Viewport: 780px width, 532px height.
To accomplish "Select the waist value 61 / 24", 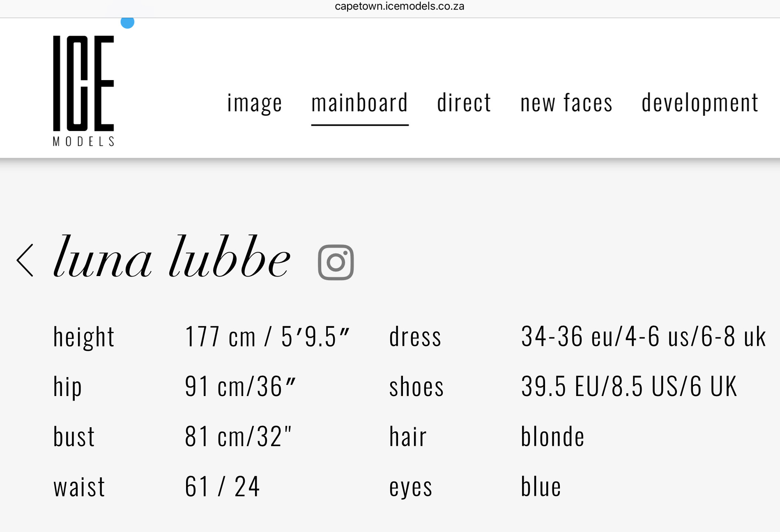I will click(222, 486).
